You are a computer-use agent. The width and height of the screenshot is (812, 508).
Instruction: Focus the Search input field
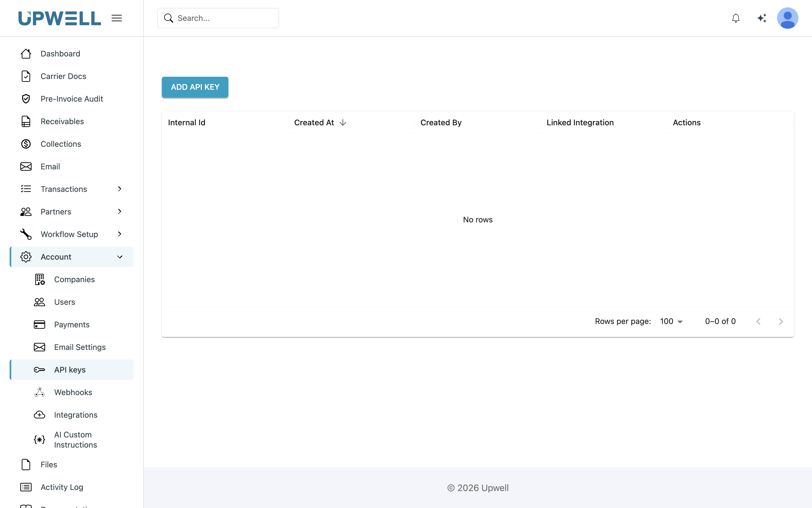coord(218,18)
